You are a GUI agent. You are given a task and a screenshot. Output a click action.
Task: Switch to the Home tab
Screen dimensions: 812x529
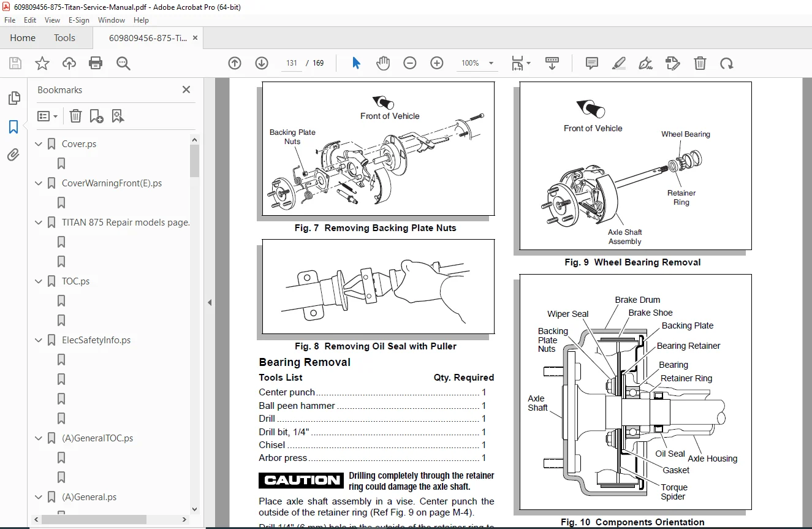23,38
